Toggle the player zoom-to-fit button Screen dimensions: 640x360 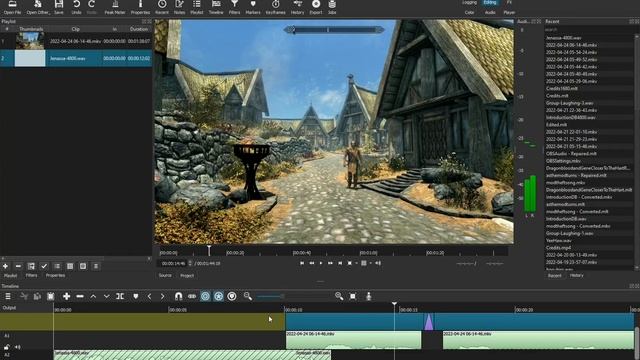(x=350, y=263)
